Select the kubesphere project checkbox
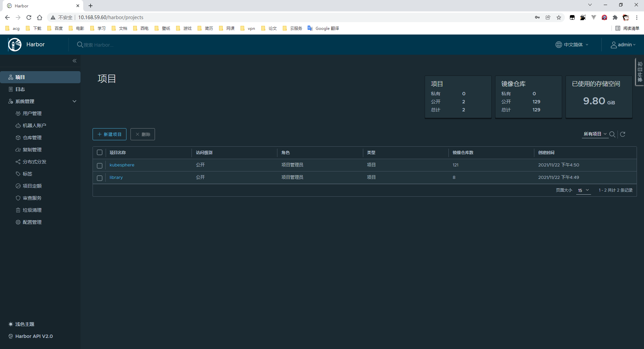The height and width of the screenshot is (349, 644). 100,165
